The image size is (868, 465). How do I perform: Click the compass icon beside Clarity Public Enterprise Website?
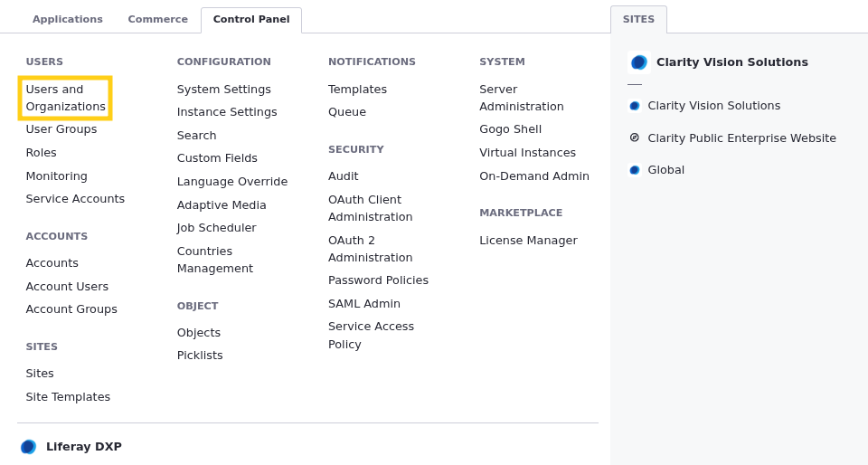point(635,138)
